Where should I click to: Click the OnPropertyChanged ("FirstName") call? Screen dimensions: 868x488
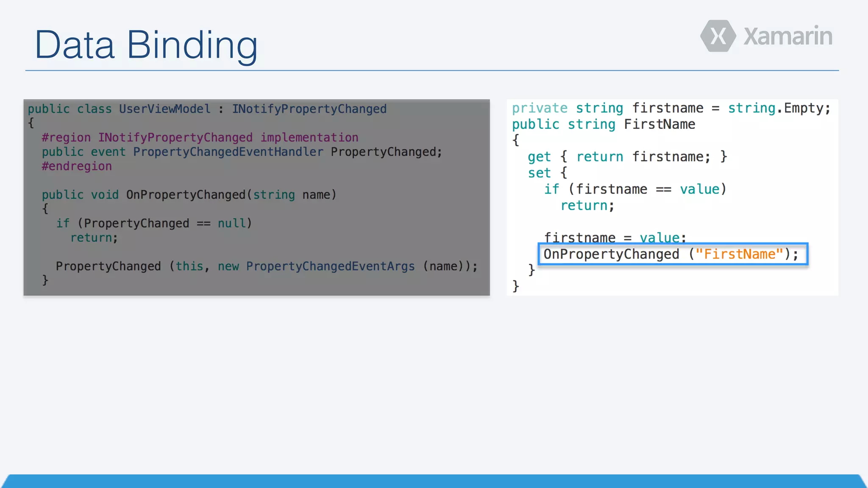coord(673,254)
